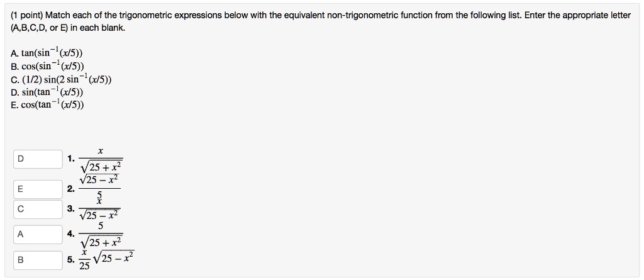Click formula 1, x over √(25+x²)
The image size is (644, 280).
click(x=101, y=160)
